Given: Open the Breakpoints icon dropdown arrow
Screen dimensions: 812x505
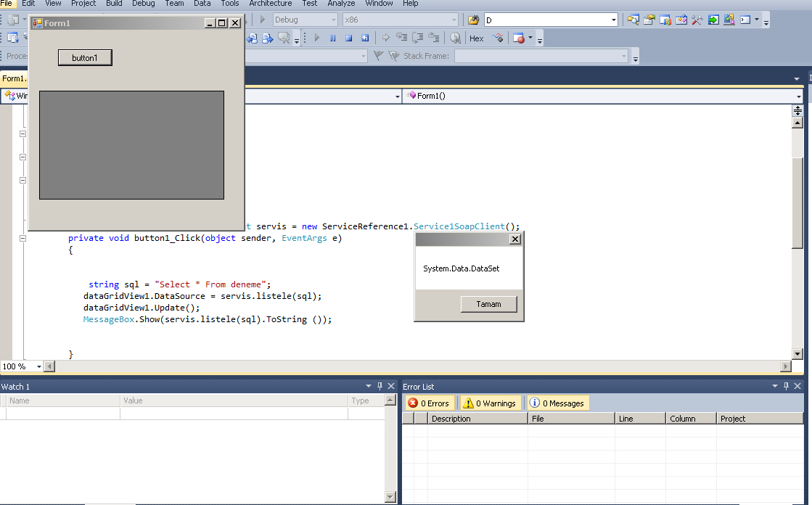Looking at the screenshot, I should coord(530,38).
